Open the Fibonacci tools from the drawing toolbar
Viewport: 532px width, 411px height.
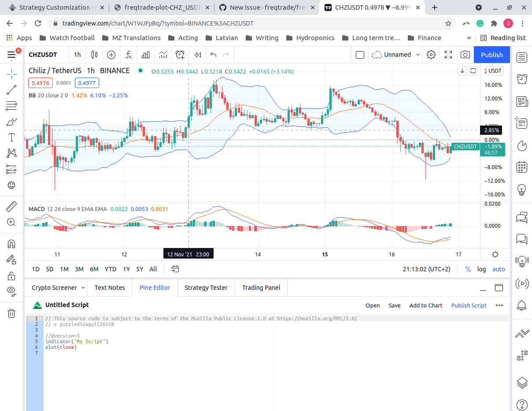(x=11, y=106)
